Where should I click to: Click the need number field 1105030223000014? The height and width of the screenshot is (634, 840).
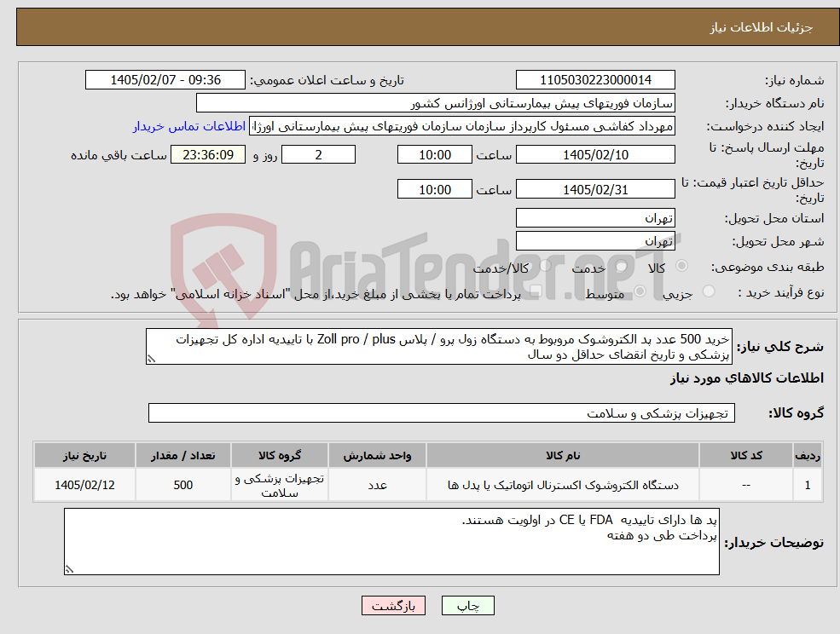(x=595, y=80)
